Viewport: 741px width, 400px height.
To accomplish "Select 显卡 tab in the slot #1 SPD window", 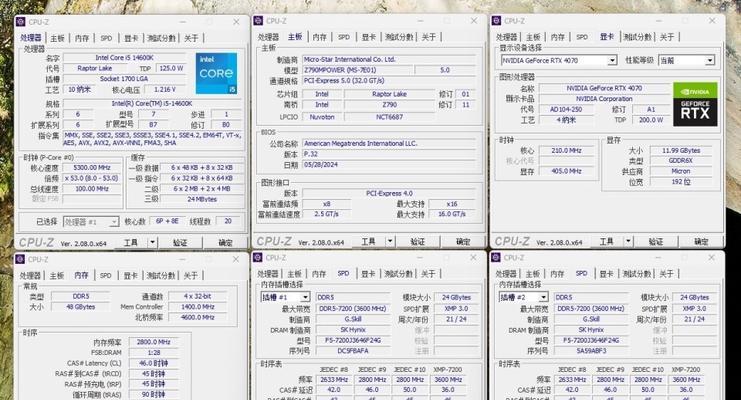I will coord(368,274).
